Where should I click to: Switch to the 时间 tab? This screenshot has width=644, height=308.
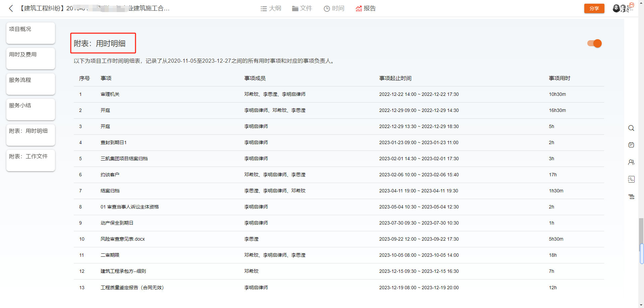point(334,8)
